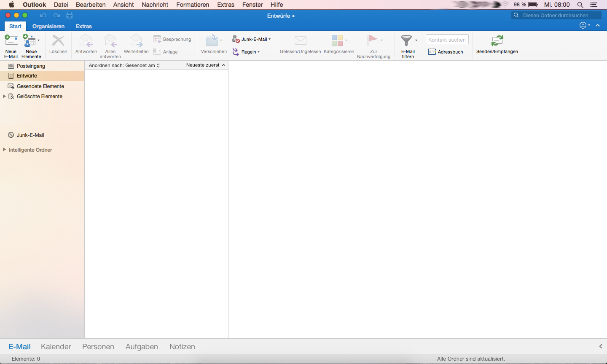Open the Junk-E-Mail ribbon dropdown
Viewport: 607px width, 364px height.
click(251, 39)
